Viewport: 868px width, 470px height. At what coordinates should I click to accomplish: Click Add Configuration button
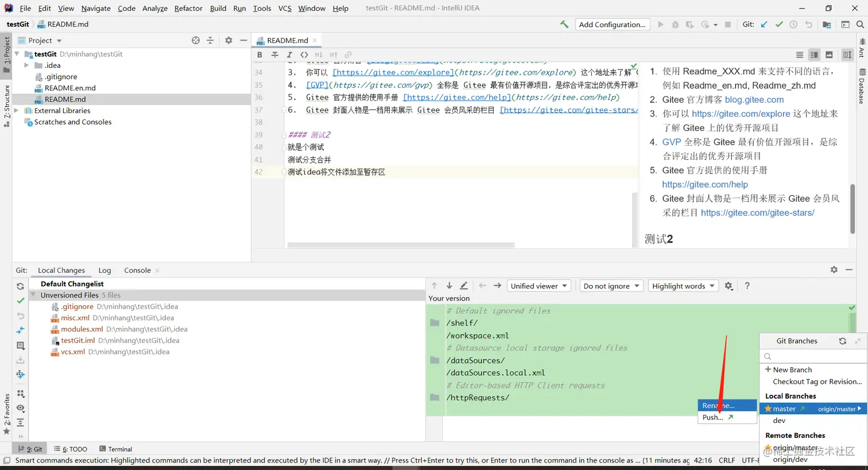(x=612, y=24)
